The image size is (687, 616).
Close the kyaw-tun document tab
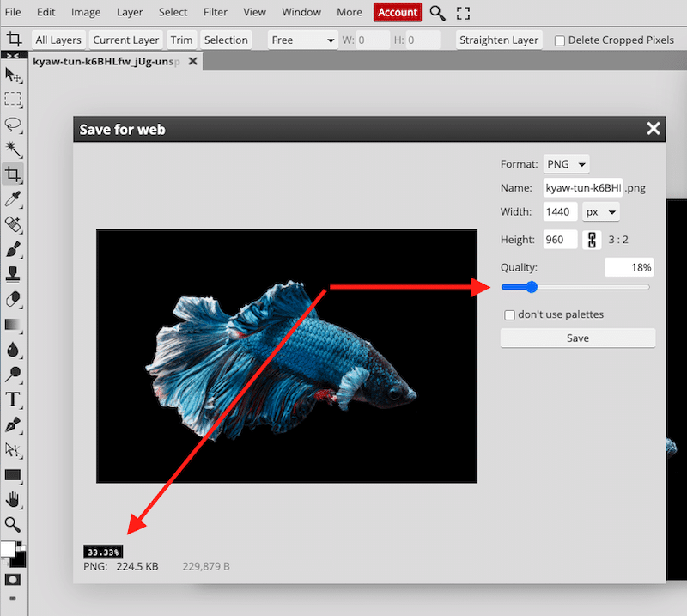click(192, 61)
